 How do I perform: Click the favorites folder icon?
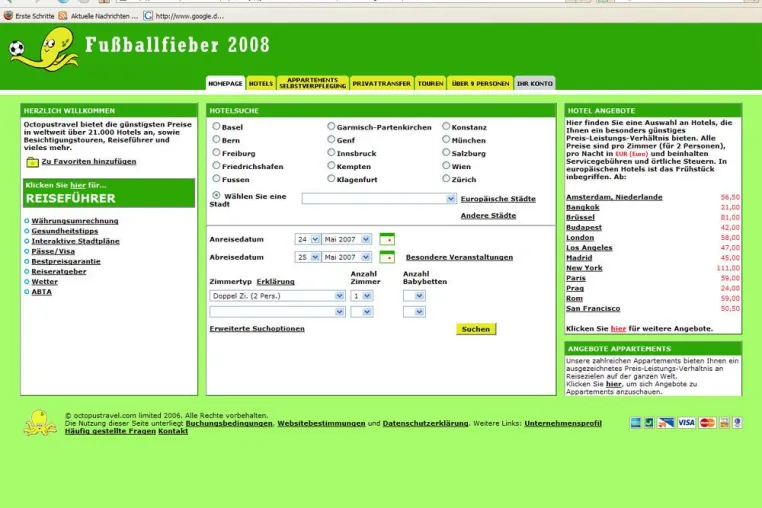[x=32, y=162]
